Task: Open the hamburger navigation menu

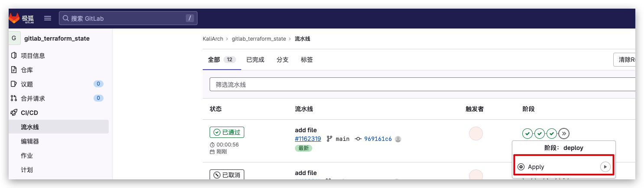Action: pyautogui.click(x=48, y=18)
